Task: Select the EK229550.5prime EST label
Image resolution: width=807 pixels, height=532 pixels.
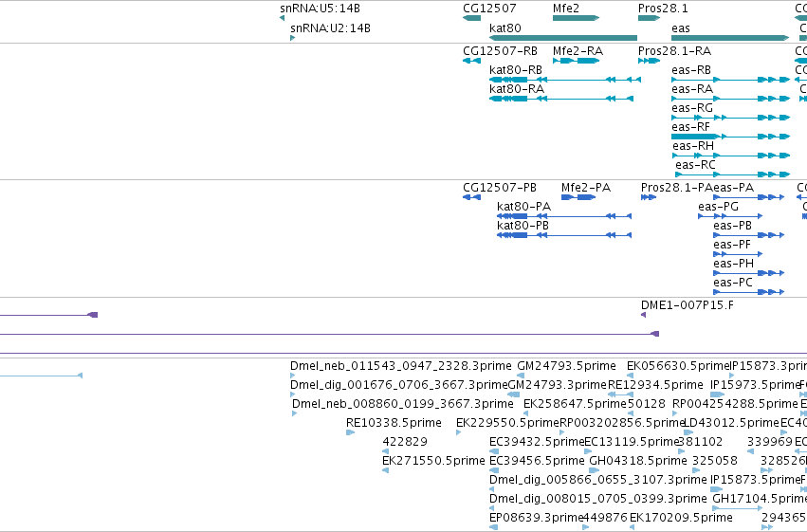Action: (507, 423)
